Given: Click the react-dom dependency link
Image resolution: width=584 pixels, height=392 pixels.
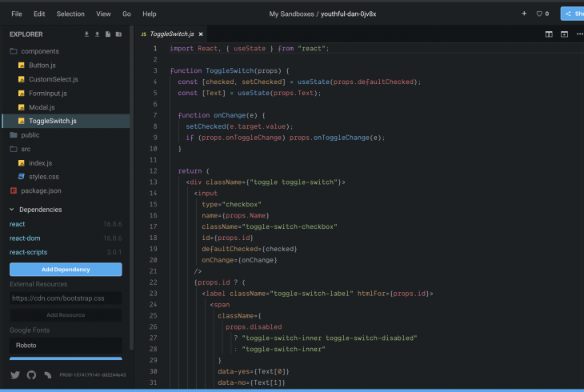Looking at the screenshot, I should [25, 238].
